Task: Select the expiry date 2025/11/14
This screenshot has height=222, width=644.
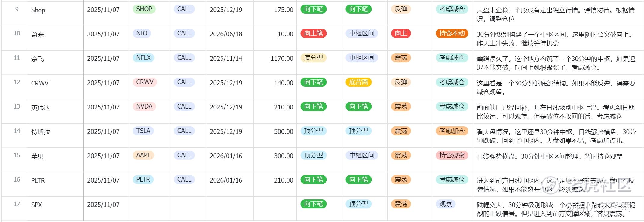Action: pos(226,59)
